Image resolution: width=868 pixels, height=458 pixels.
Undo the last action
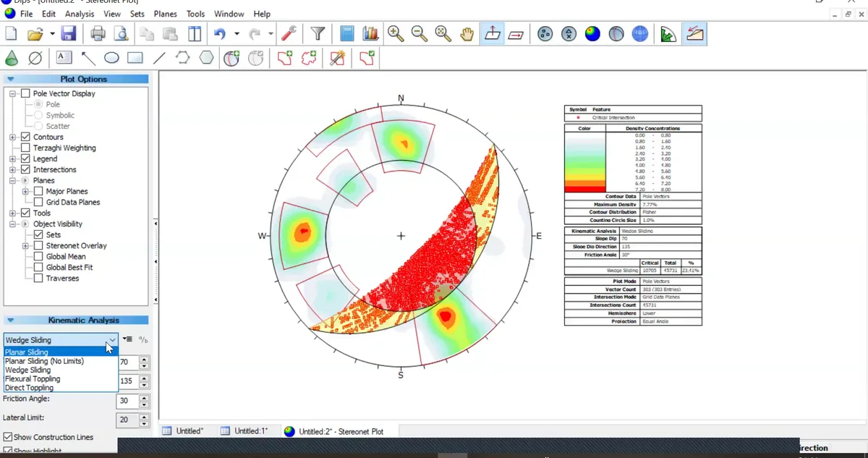[220, 33]
